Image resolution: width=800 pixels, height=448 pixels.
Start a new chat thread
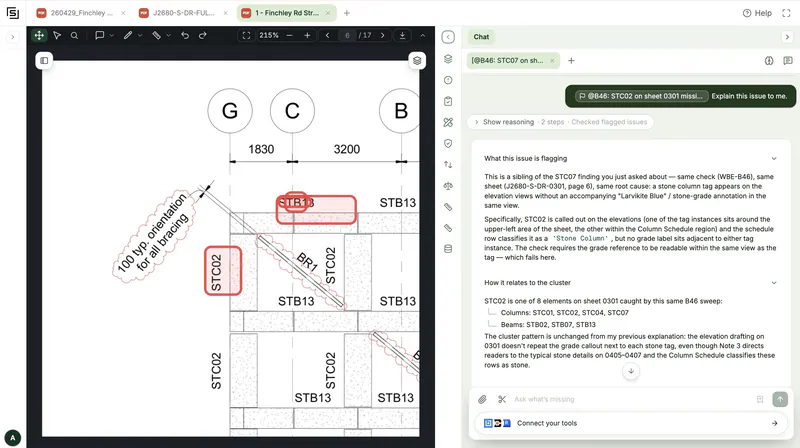[x=571, y=60]
